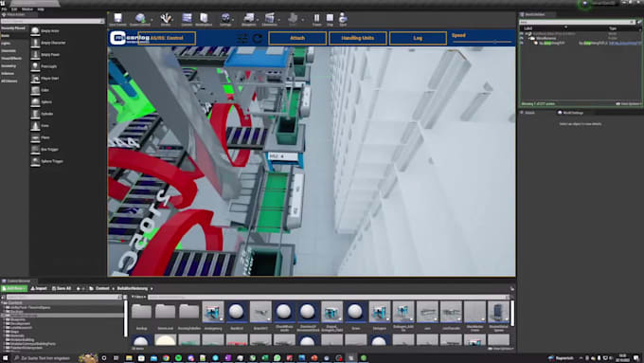Open Chrome from the taskbar
This screenshot has width=644, height=363.
pyautogui.click(x=166, y=358)
